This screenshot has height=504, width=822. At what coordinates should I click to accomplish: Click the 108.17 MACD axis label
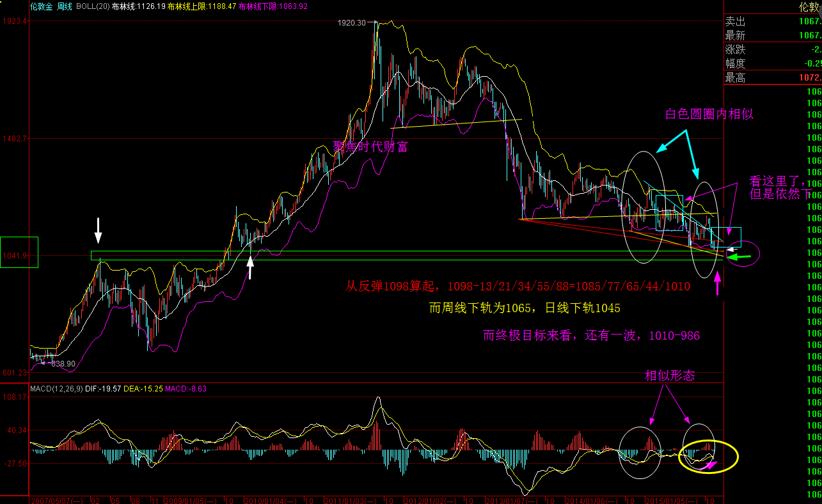coord(15,397)
